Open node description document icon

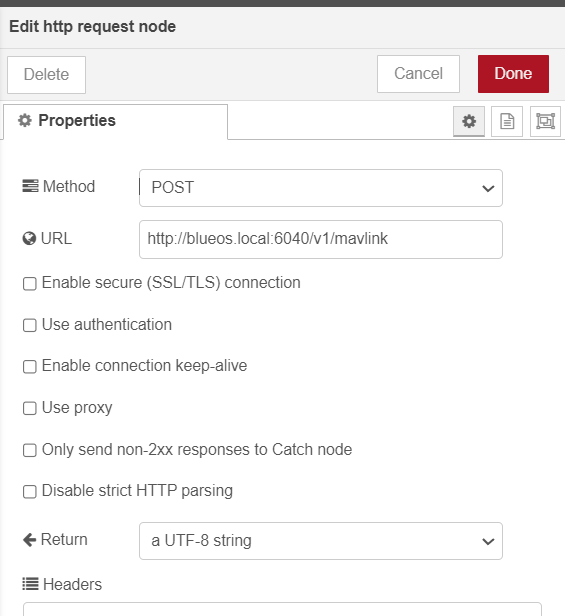click(x=507, y=121)
